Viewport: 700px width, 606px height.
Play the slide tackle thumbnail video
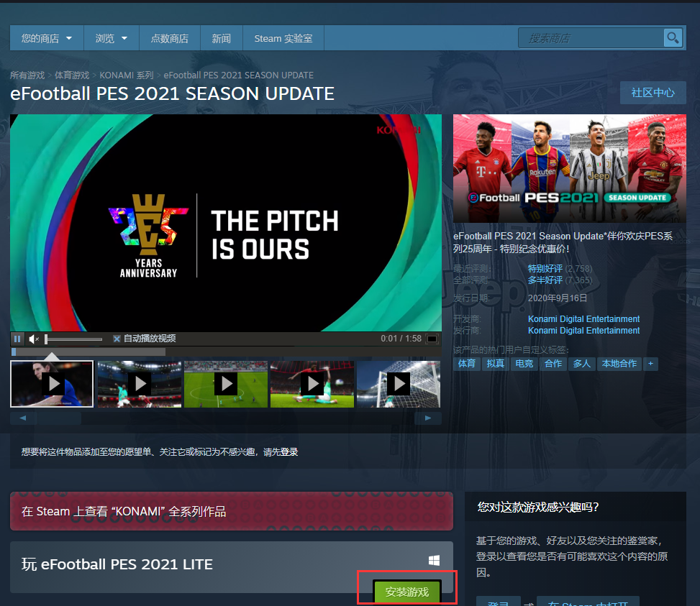(312, 384)
